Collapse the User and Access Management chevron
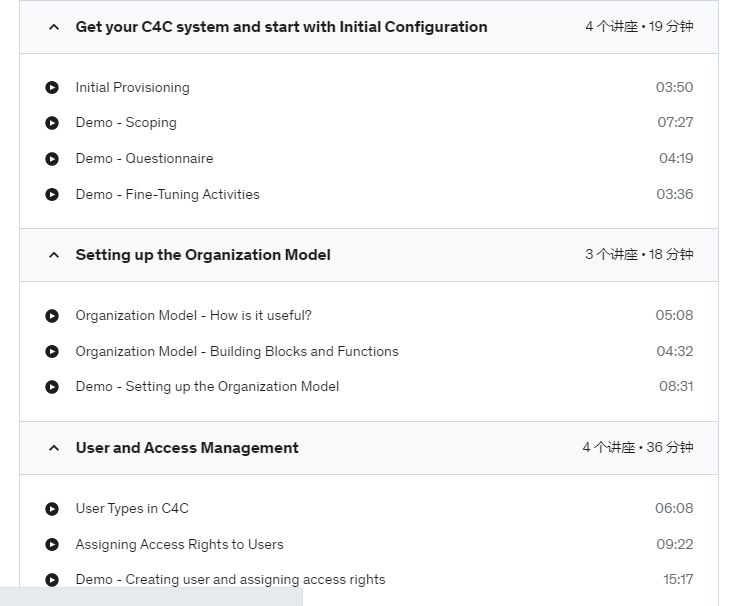 [x=54, y=448]
